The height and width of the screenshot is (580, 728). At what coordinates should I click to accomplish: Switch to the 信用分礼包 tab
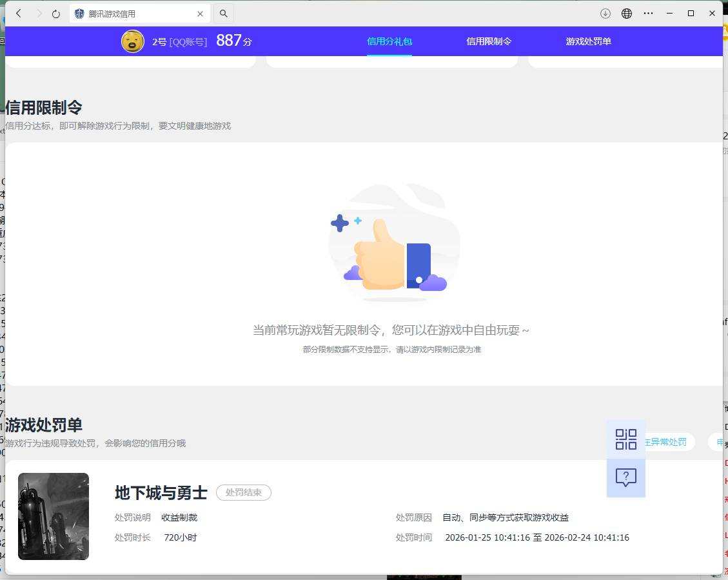click(389, 41)
